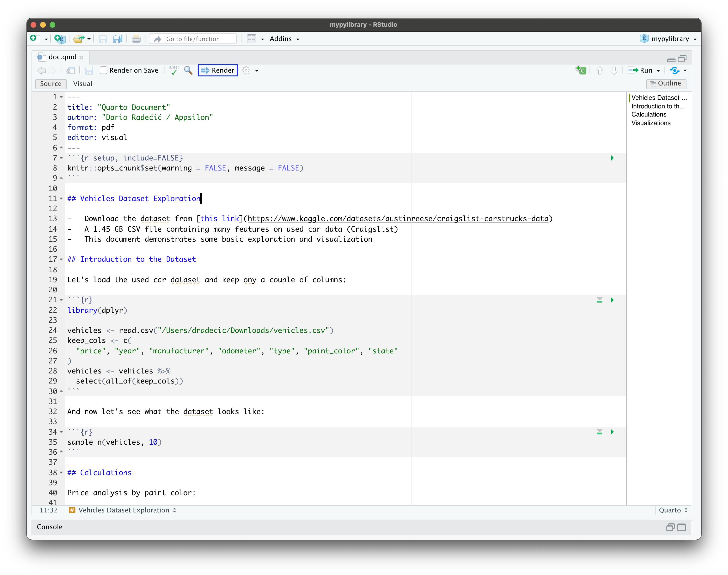Click the forward navigation arrow icon
The width and height of the screenshot is (728, 575).
pos(52,70)
